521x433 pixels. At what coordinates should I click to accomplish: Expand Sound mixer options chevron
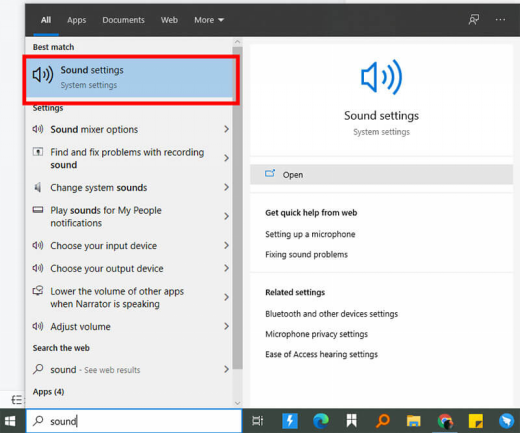tap(226, 129)
